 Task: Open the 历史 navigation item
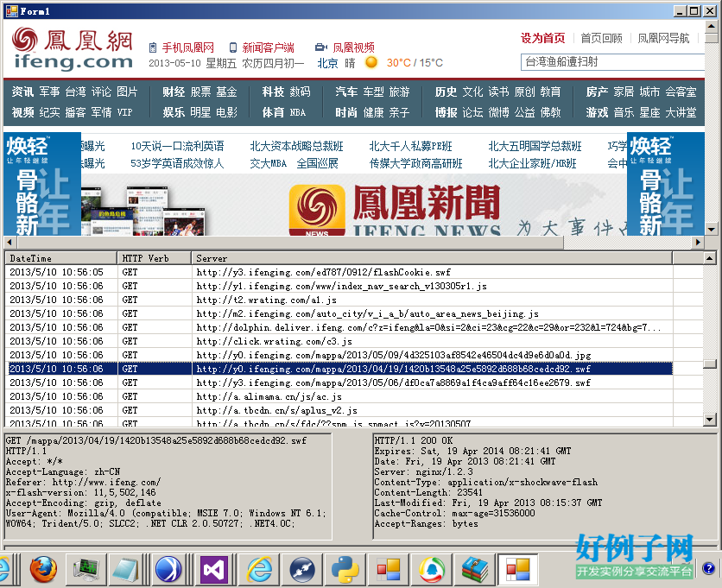coord(446,92)
